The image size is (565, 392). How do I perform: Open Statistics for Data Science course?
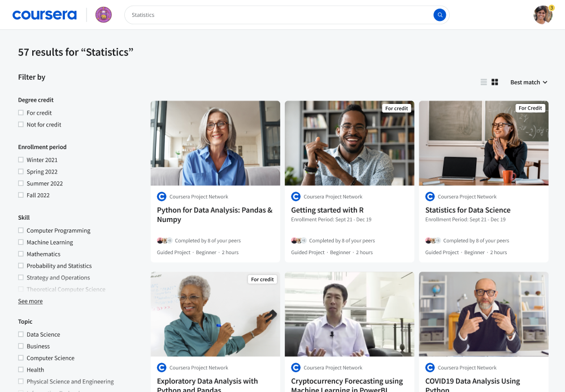pyautogui.click(x=468, y=210)
